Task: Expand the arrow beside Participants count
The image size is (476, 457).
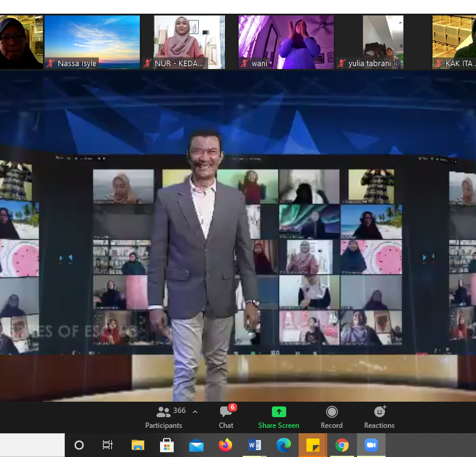Action: point(195,412)
